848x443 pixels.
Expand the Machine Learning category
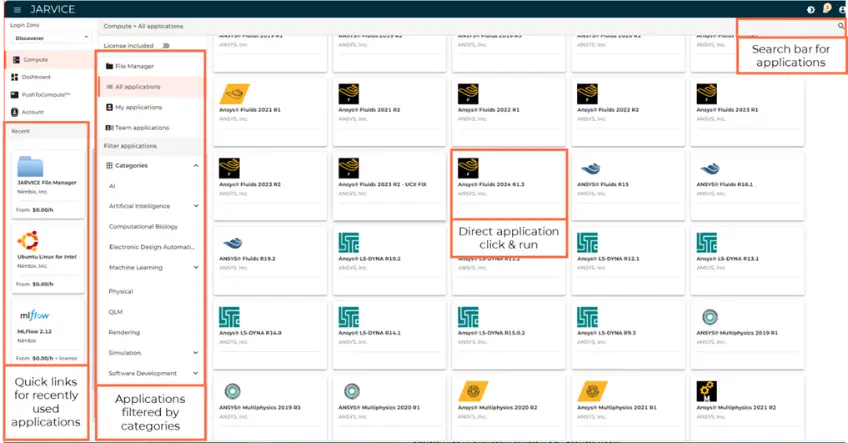[x=195, y=267]
